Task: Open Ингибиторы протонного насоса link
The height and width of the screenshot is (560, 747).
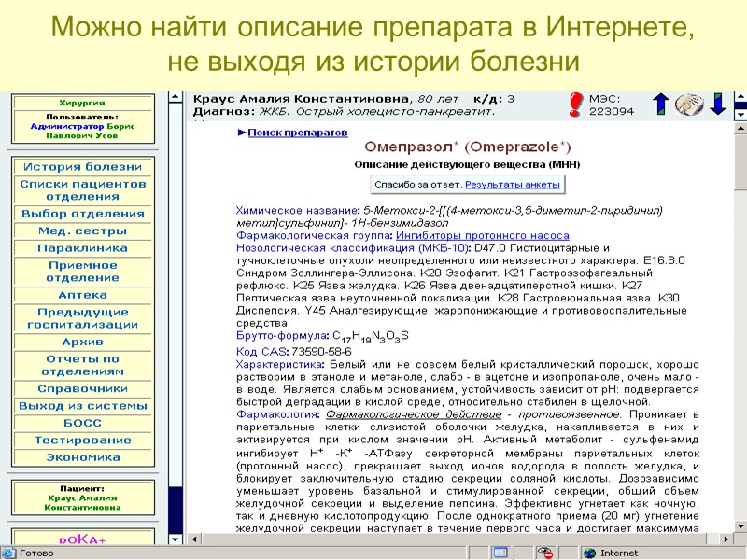Action: (483, 235)
